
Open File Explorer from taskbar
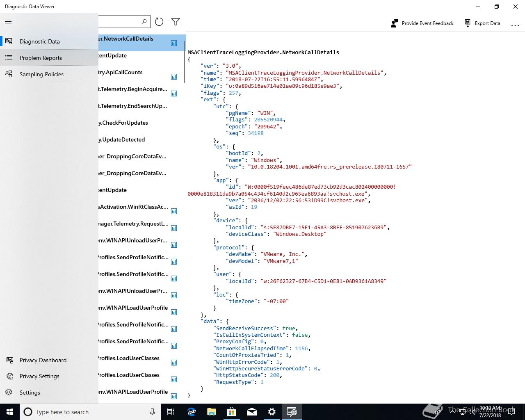coord(212,412)
